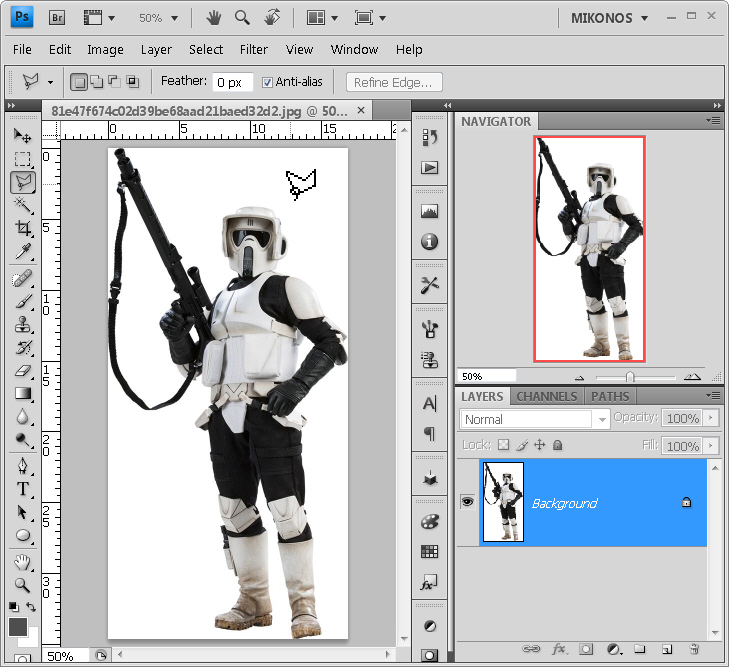Open the Histogram panel icon
The image size is (729, 667).
(430, 211)
